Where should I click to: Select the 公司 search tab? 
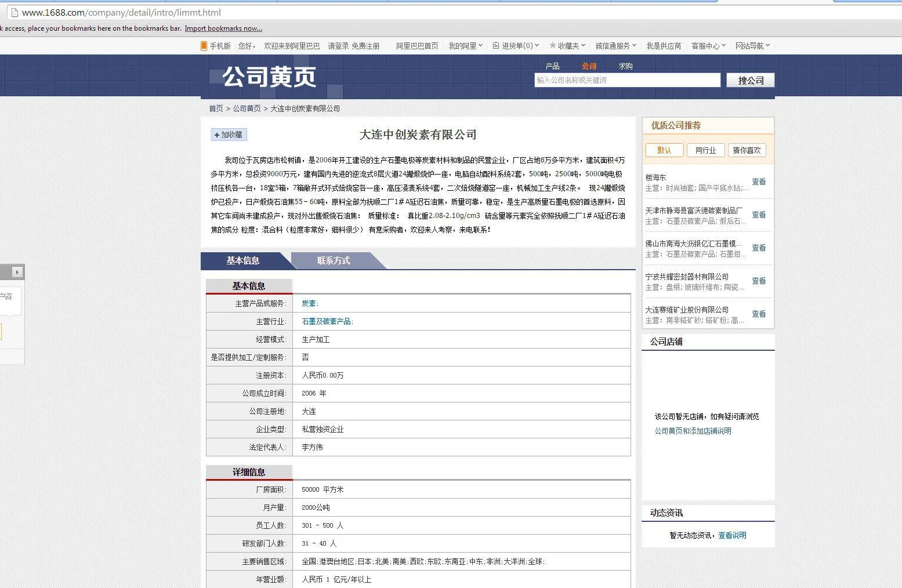pyautogui.click(x=589, y=66)
